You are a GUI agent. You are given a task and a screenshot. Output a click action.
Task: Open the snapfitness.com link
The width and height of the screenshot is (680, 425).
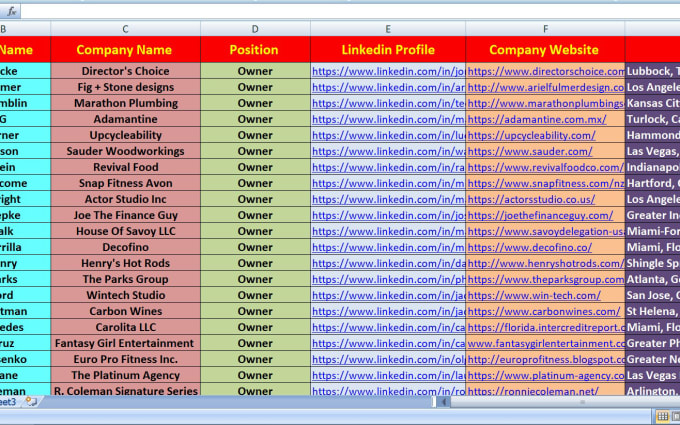pyautogui.click(x=546, y=183)
